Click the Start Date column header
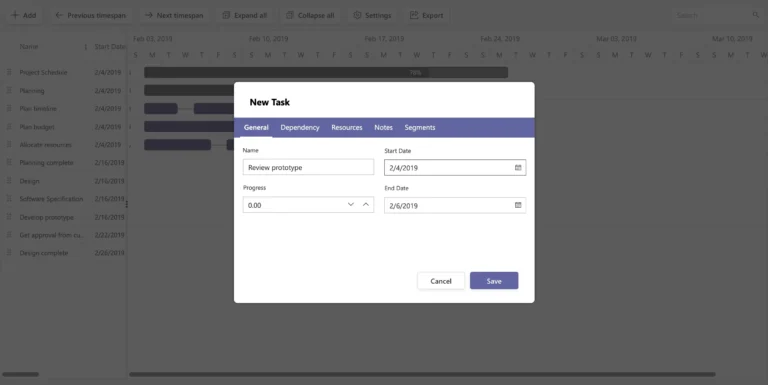 109,47
